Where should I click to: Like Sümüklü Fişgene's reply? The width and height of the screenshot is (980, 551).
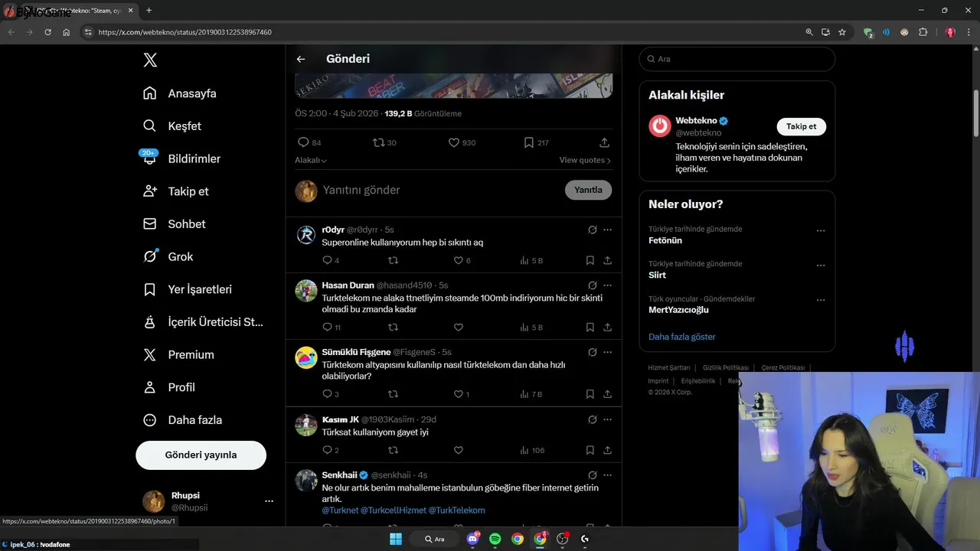coord(458,394)
